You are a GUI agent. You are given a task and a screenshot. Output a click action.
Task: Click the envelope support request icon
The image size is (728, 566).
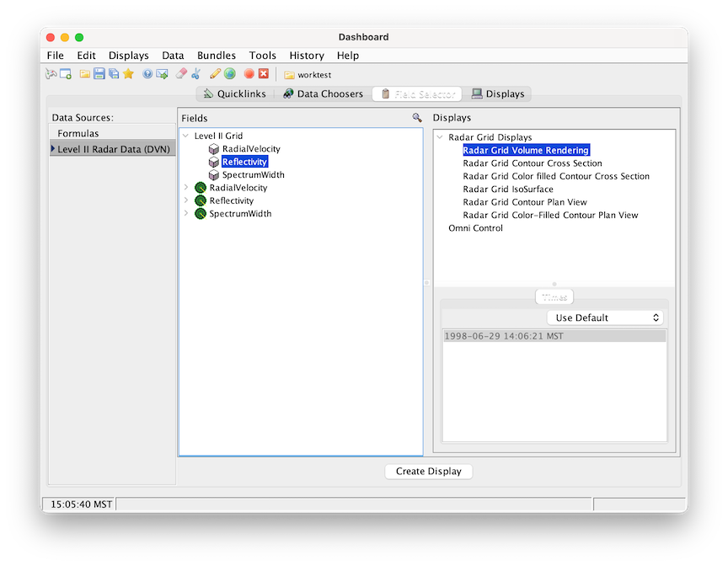coord(162,74)
